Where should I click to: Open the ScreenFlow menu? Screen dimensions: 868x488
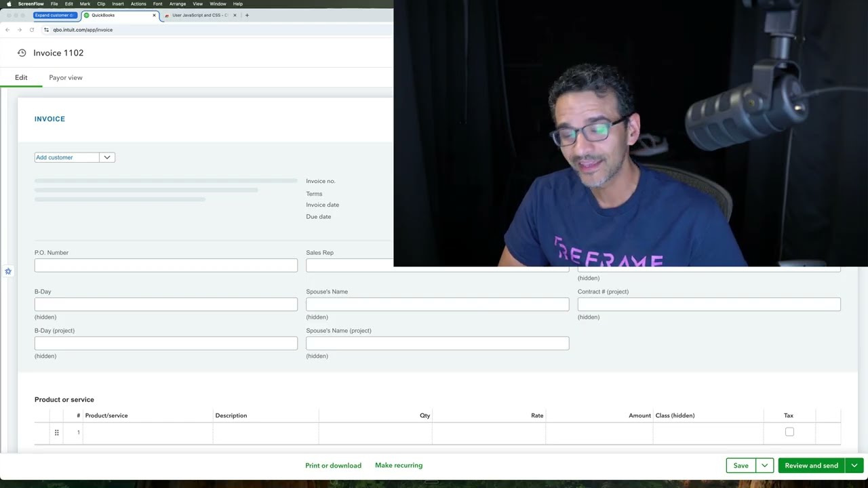[31, 4]
